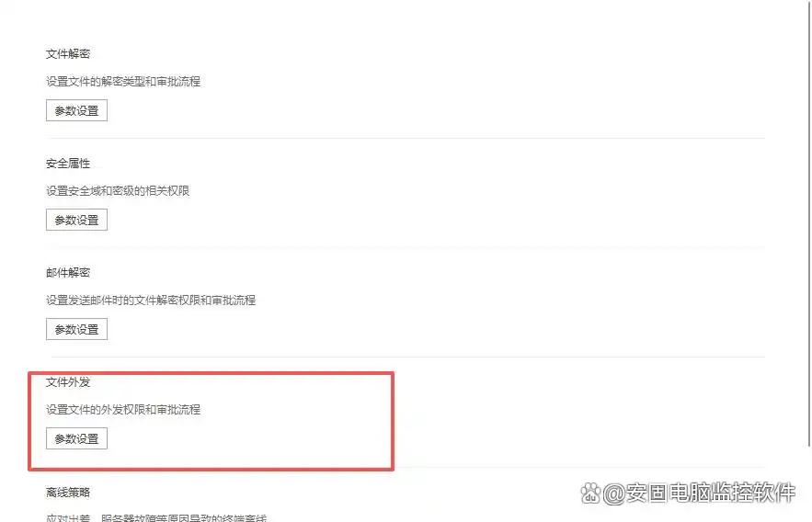This screenshot has height=522, width=812.
Task: Click the Baidu paw icon in watermark
Action: (x=589, y=493)
